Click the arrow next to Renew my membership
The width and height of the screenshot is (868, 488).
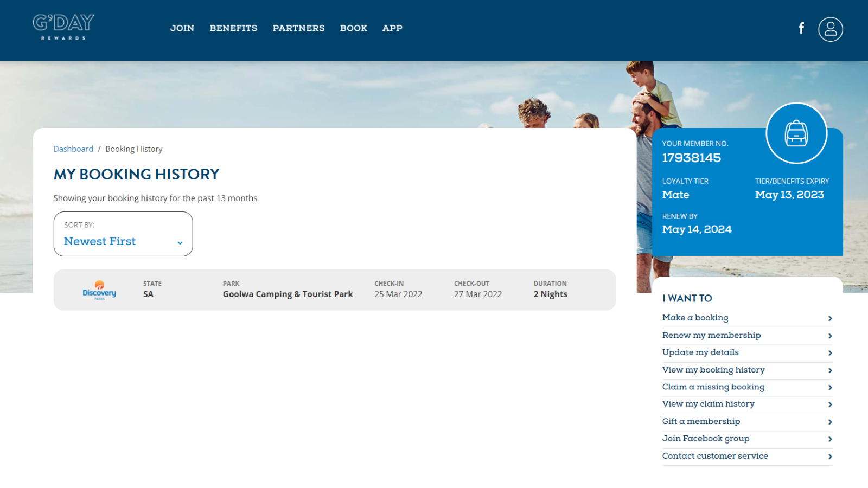coord(830,336)
